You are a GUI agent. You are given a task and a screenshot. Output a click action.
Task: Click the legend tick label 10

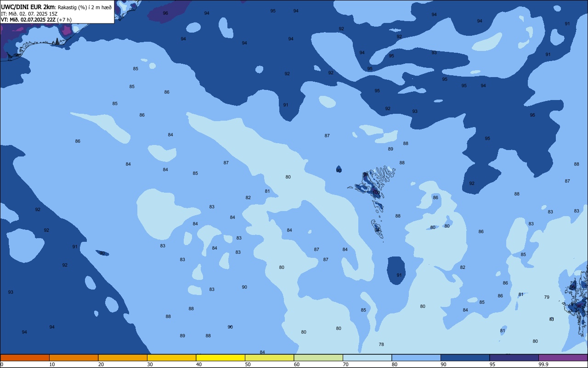pos(52,364)
